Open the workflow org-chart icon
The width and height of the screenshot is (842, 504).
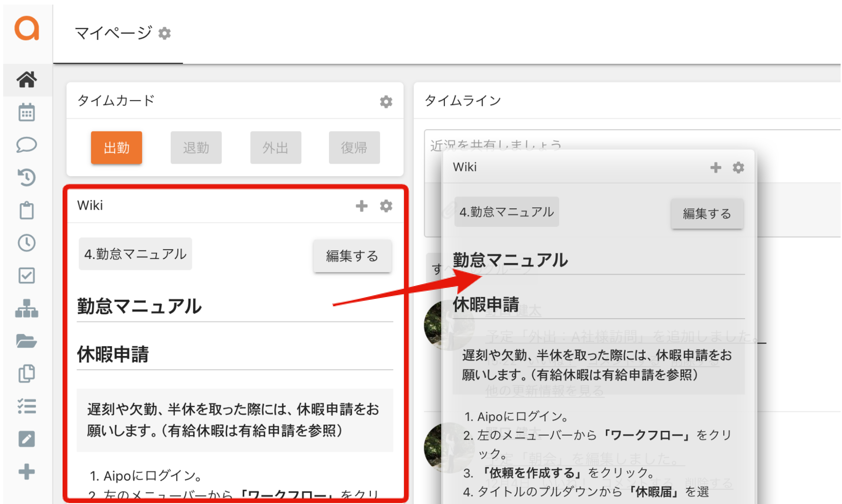tap(27, 308)
